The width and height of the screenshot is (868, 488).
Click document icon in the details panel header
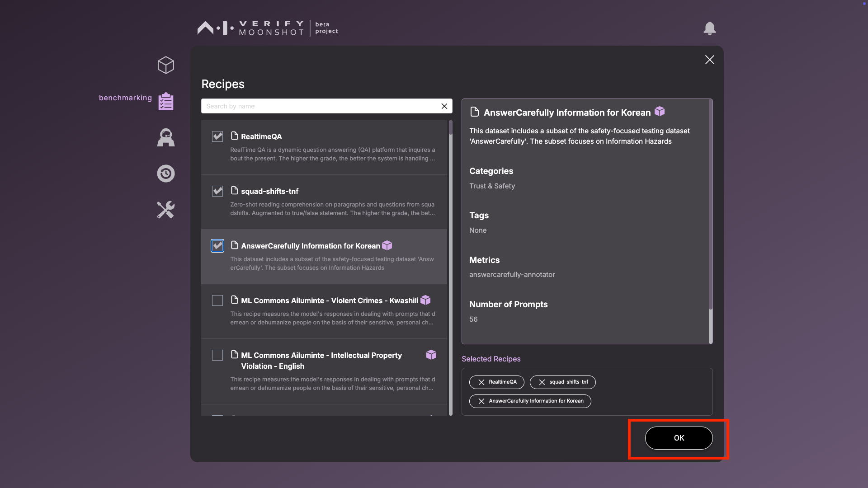475,112
